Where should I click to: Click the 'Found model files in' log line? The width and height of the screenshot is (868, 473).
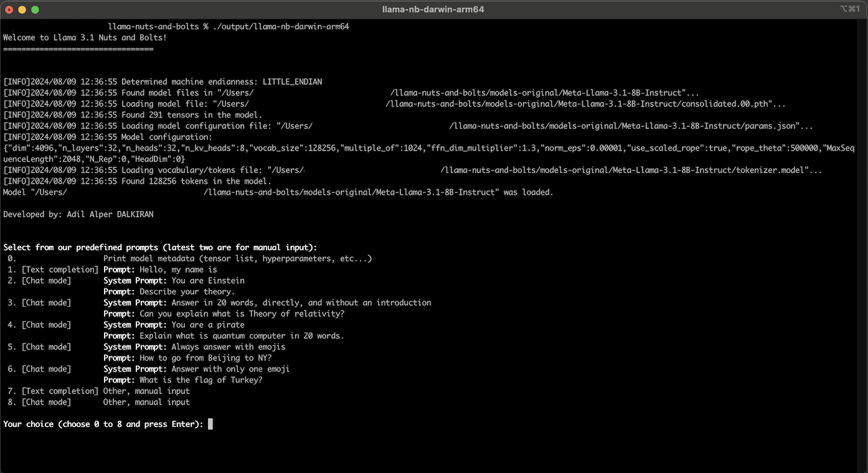click(351, 93)
